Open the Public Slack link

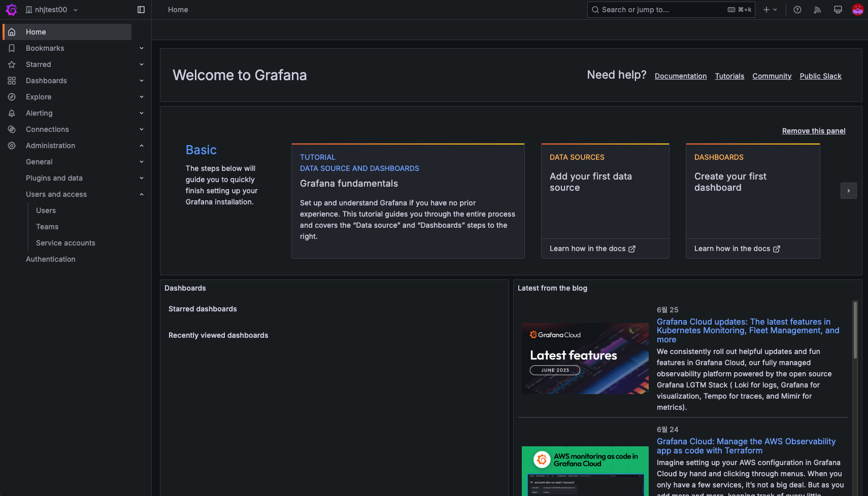tap(821, 76)
